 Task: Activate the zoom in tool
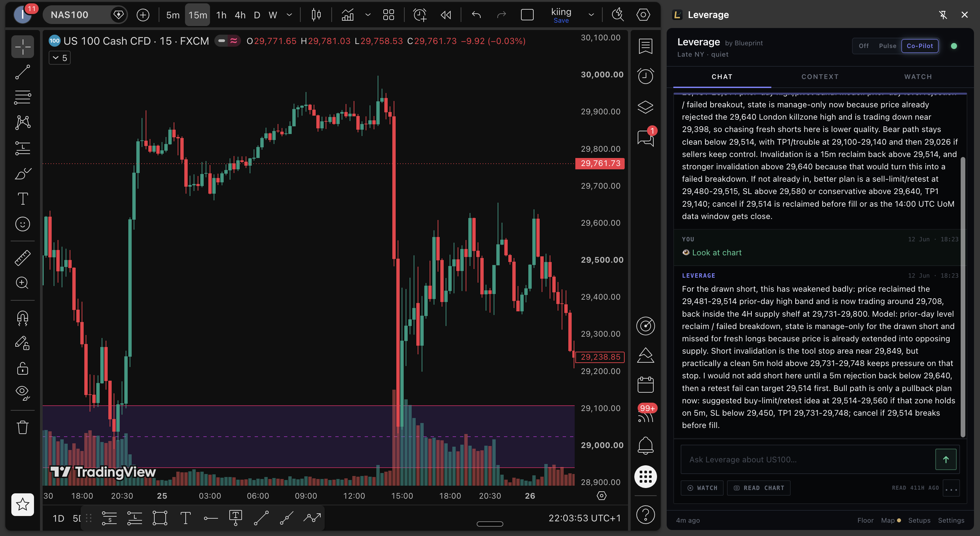point(22,283)
